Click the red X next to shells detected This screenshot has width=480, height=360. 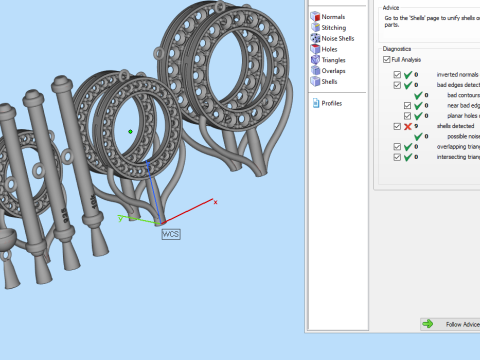(407, 126)
